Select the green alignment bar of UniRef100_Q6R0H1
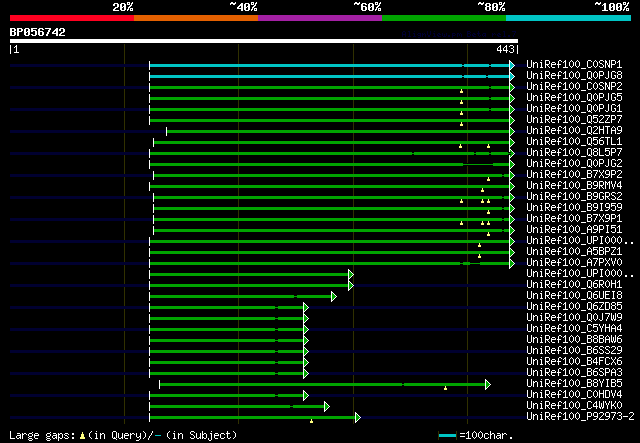This screenshot has height=443, width=640. pyautogui.click(x=249, y=285)
